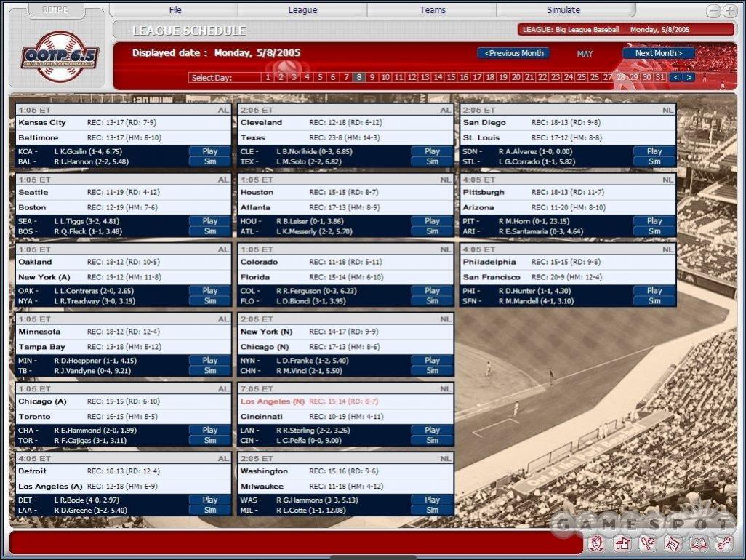Click the open book icon
The image size is (746, 560).
(698, 543)
